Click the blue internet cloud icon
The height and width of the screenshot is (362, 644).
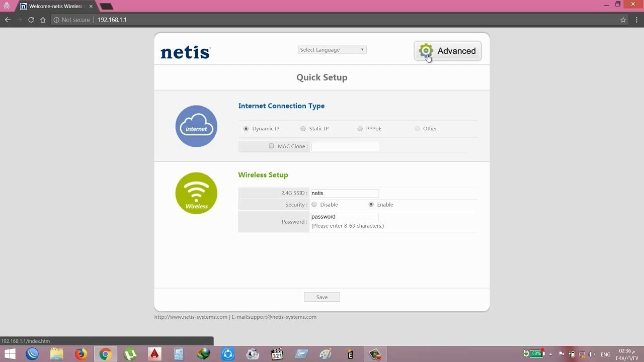pos(196,126)
